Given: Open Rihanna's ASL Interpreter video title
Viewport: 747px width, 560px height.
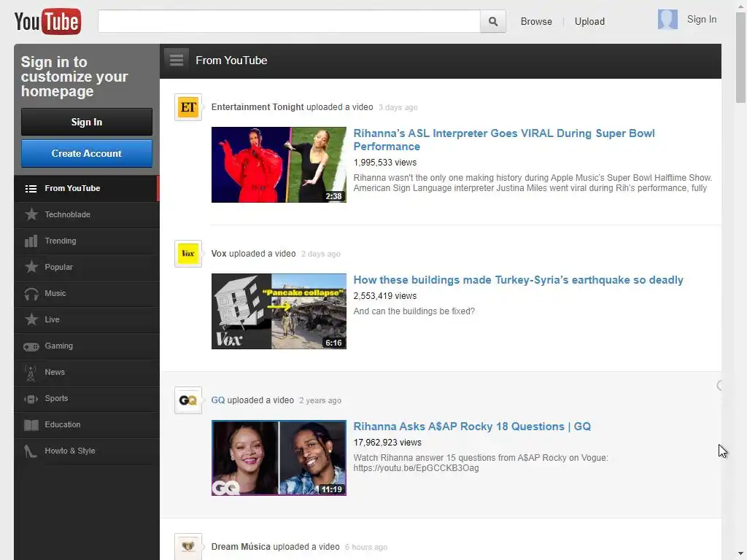Looking at the screenshot, I should (504, 139).
